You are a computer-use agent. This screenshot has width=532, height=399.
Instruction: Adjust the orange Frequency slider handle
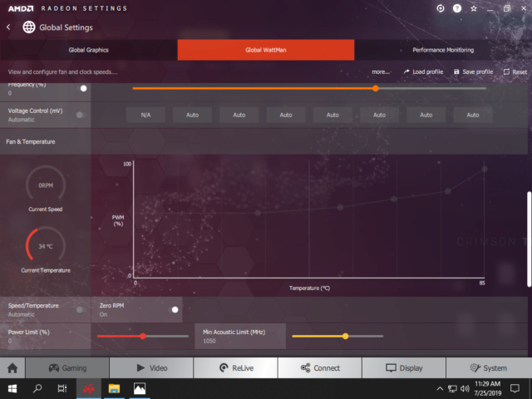click(x=376, y=88)
